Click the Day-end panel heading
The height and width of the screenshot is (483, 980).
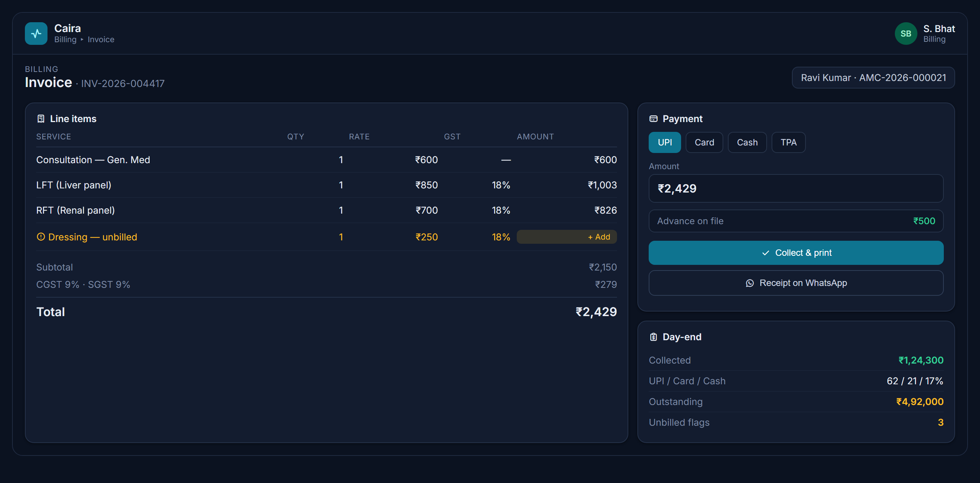pos(682,337)
